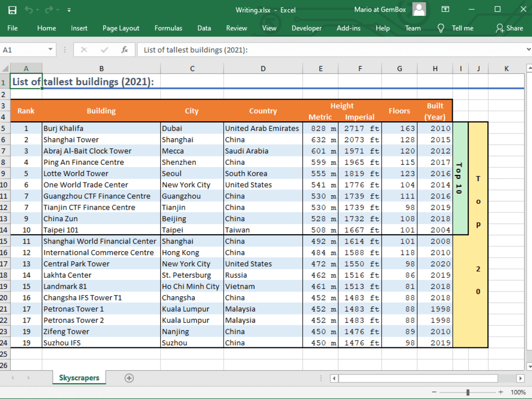This screenshot has height=399, width=532.
Task: Click the zoom in plus button
Action: pyautogui.click(x=501, y=392)
